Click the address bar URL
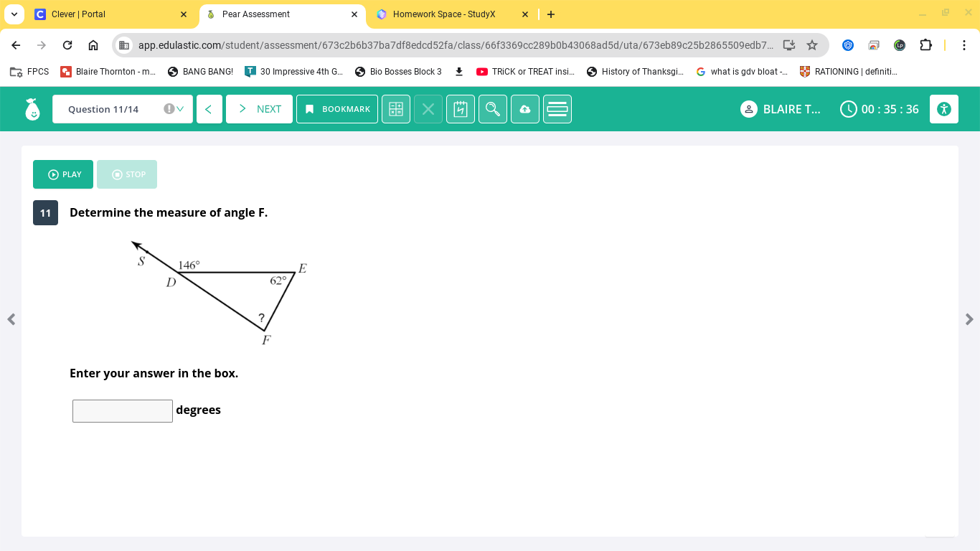This screenshot has width=980, height=551. pyautogui.click(x=456, y=45)
